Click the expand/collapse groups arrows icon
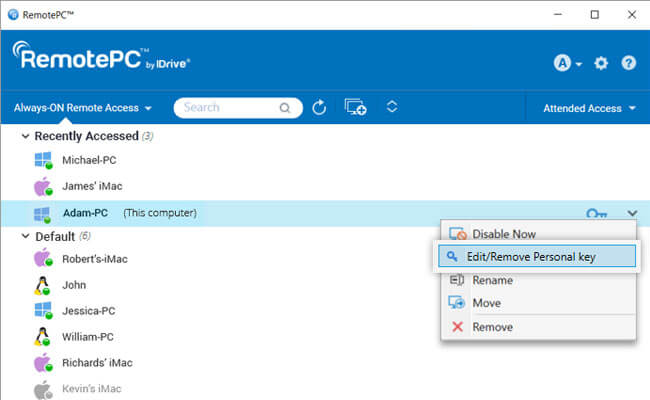The height and width of the screenshot is (400, 650). [x=392, y=107]
